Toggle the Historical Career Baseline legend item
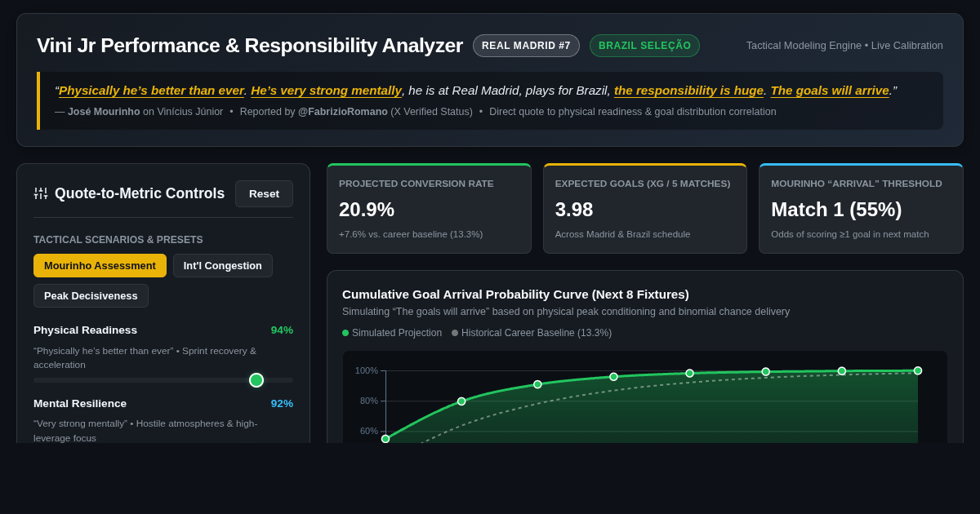This screenshot has width=980, height=514. [532, 333]
